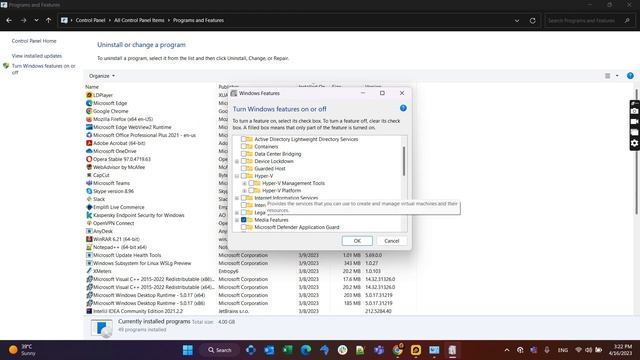Click the Search Programs and Features field
This screenshot has height=360, width=640.
[589, 20]
